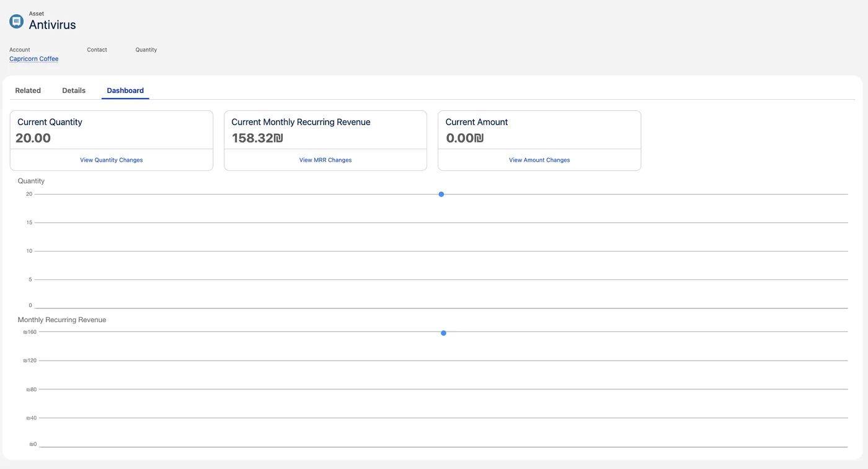The height and width of the screenshot is (469, 868).
Task: Switch to the Related tab
Action: pyautogui.click(x=28, y=90)
